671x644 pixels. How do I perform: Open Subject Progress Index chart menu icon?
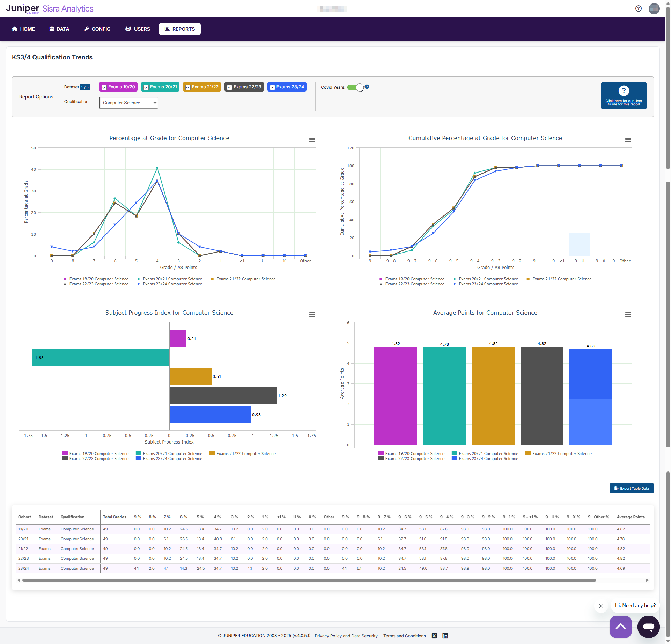click(312, 314)
